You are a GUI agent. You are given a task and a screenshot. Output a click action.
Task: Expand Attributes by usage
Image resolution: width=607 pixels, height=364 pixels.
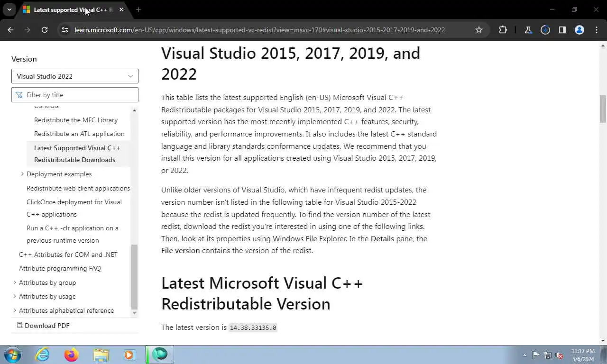pos(15,296)
